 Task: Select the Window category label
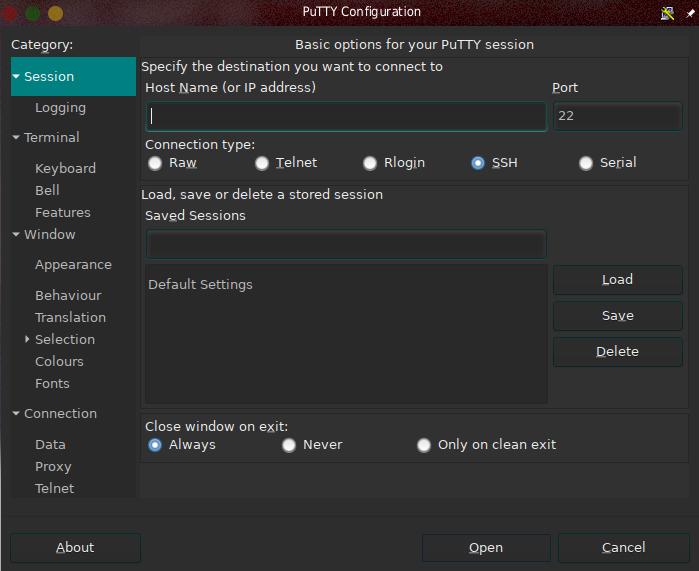49,234
